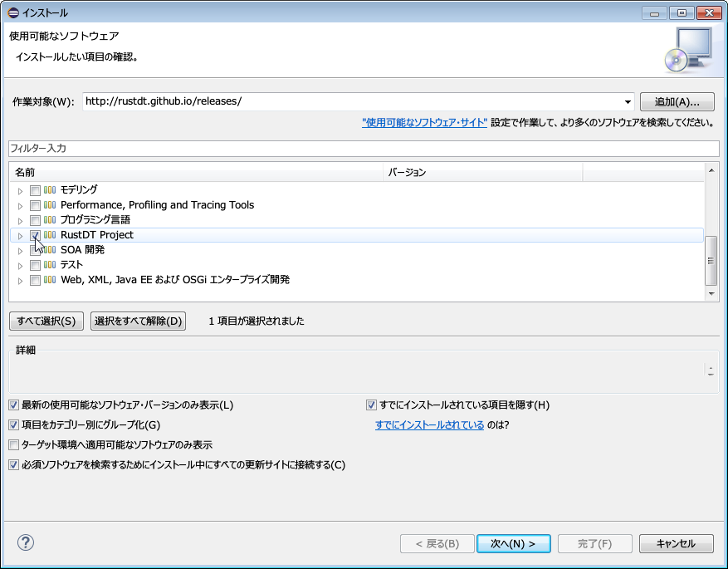This screenshot has width=728, height=569.
Task: Check the テスト checkbox
Action: click(x=35, y=265)
